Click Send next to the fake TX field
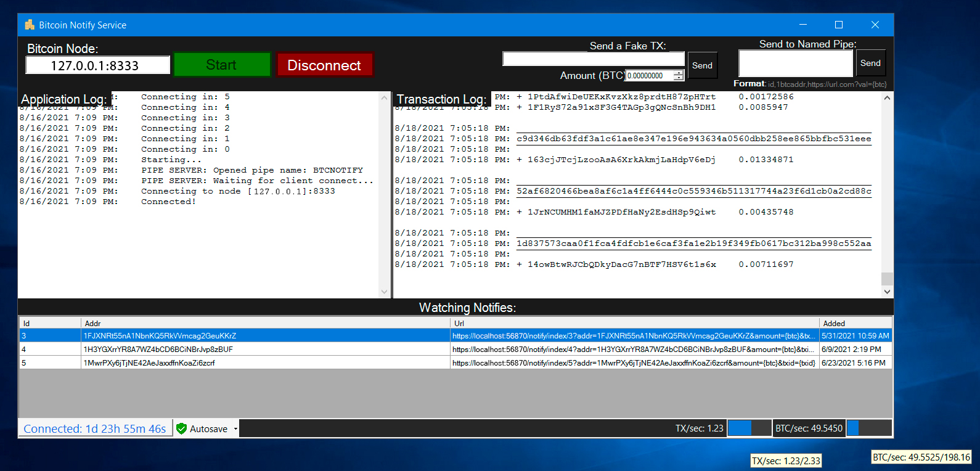Viewport: 980px width, 471px height. tap(702, 65)
